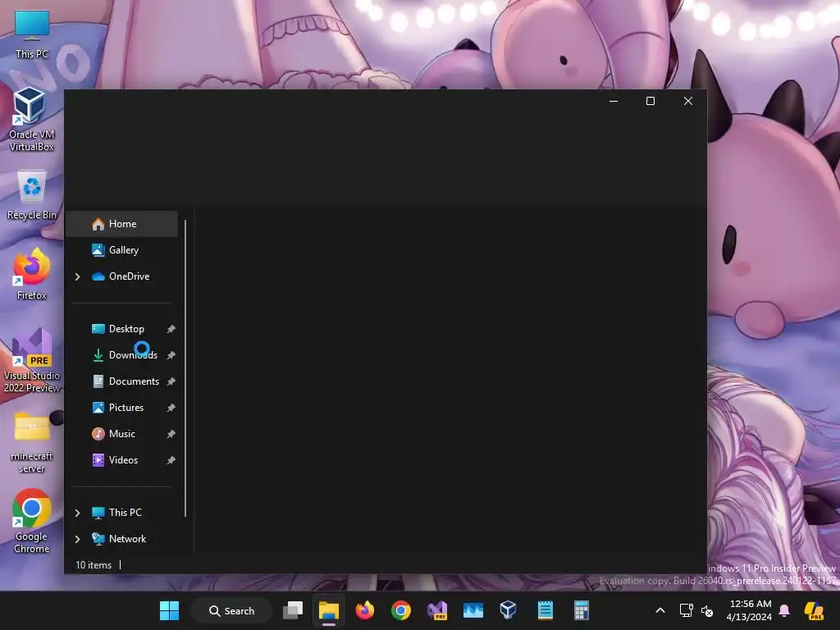
Task: Click the pin icon beside Pictures
Action: point(171,408)
